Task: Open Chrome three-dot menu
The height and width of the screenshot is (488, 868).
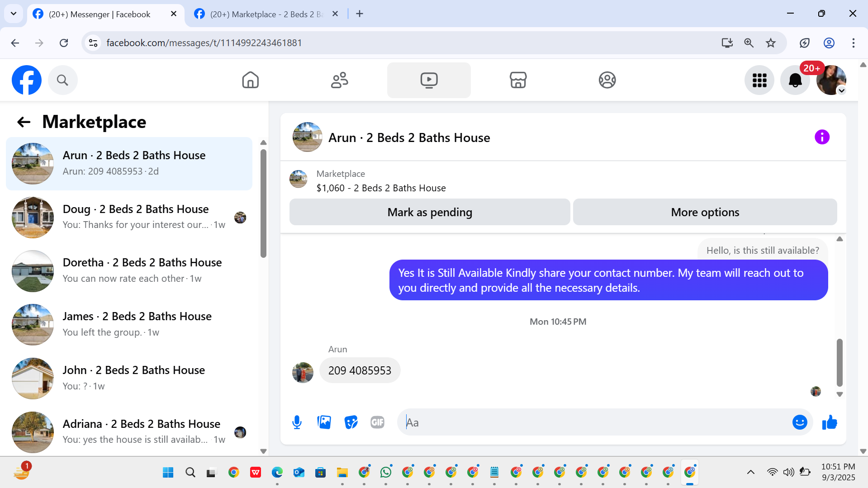Action: click(x=853, y=43)
